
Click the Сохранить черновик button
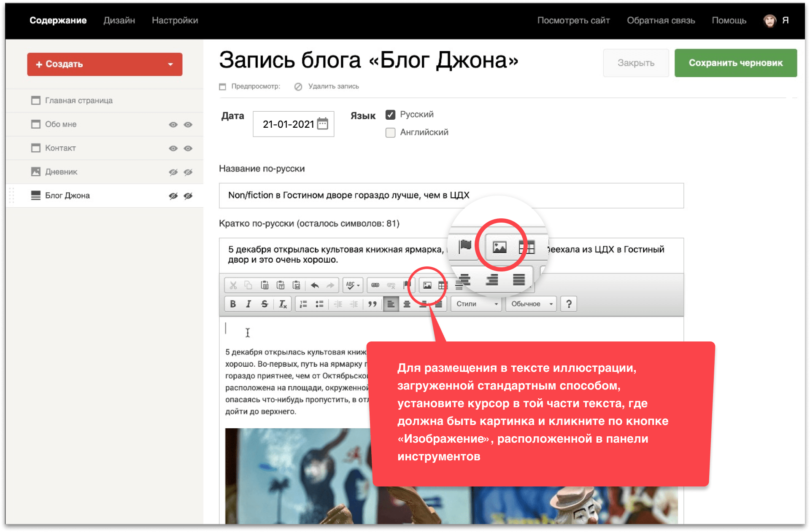pos(735,63)
